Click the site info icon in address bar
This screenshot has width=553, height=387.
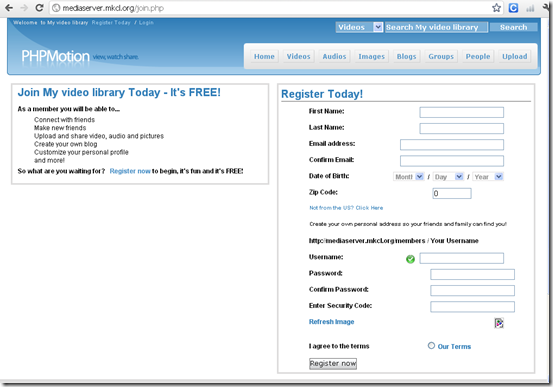[x=56, y=8]
